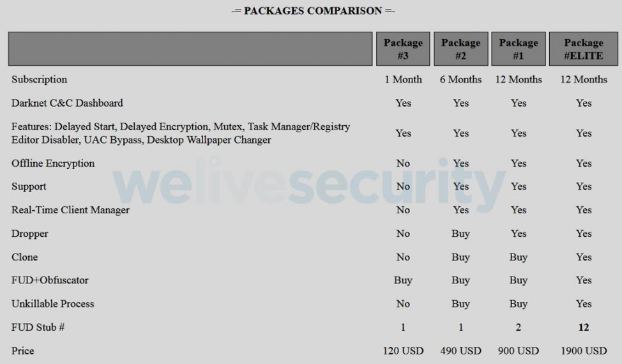Select the Package #ELITE column header
This screenshot has height=364, width=622.
click(x=583, y=49)
